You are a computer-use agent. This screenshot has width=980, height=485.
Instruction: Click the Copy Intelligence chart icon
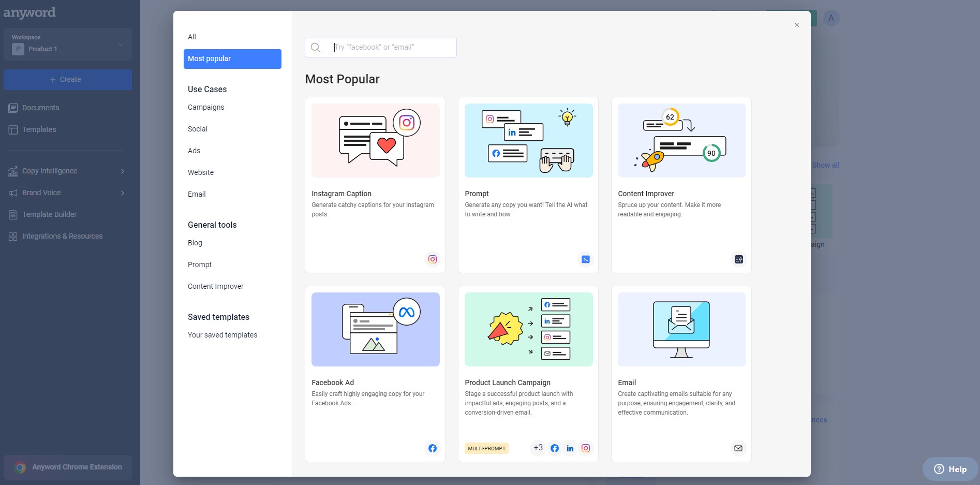coord(13,171)
